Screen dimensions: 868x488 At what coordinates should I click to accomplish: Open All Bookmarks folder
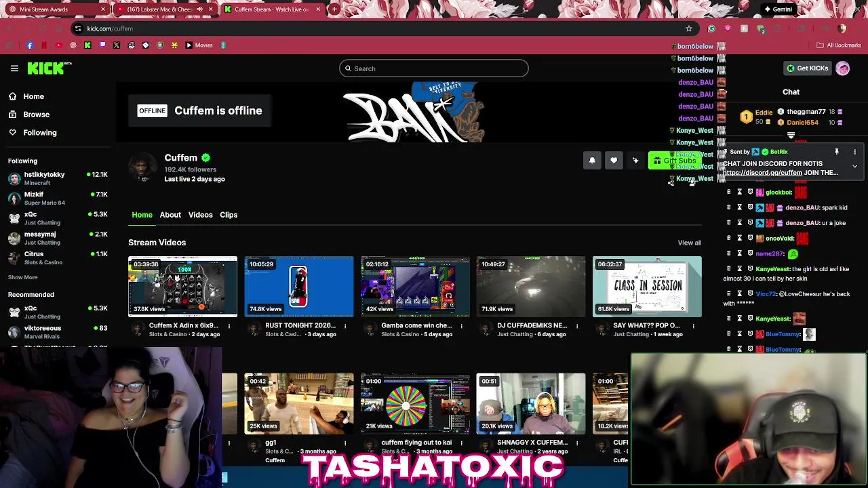839,45
